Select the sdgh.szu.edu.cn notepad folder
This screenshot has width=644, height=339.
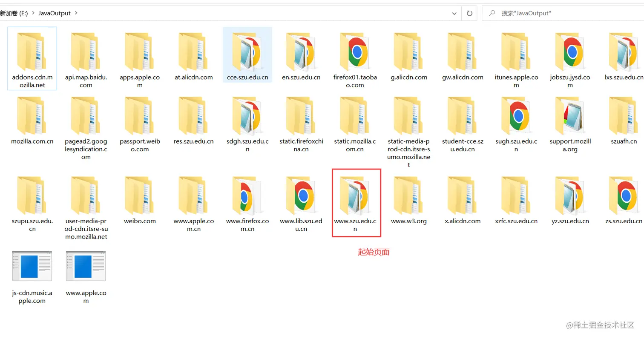[x=247, y=117]
